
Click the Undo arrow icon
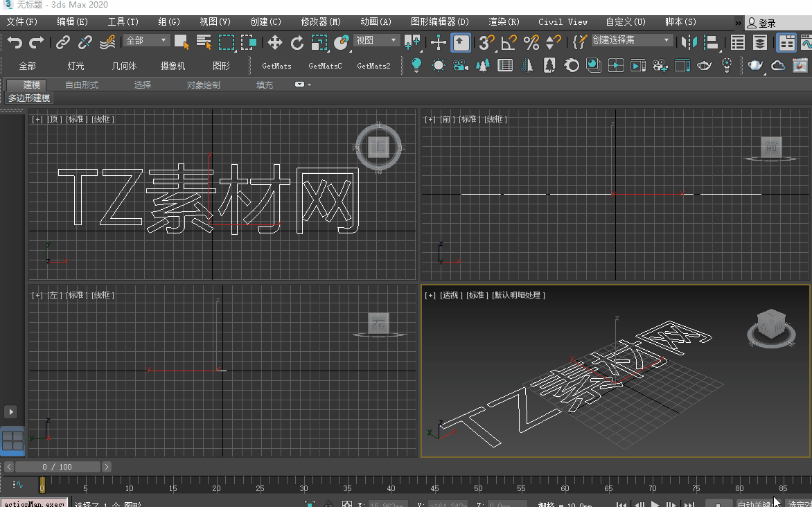coord(15,42)
